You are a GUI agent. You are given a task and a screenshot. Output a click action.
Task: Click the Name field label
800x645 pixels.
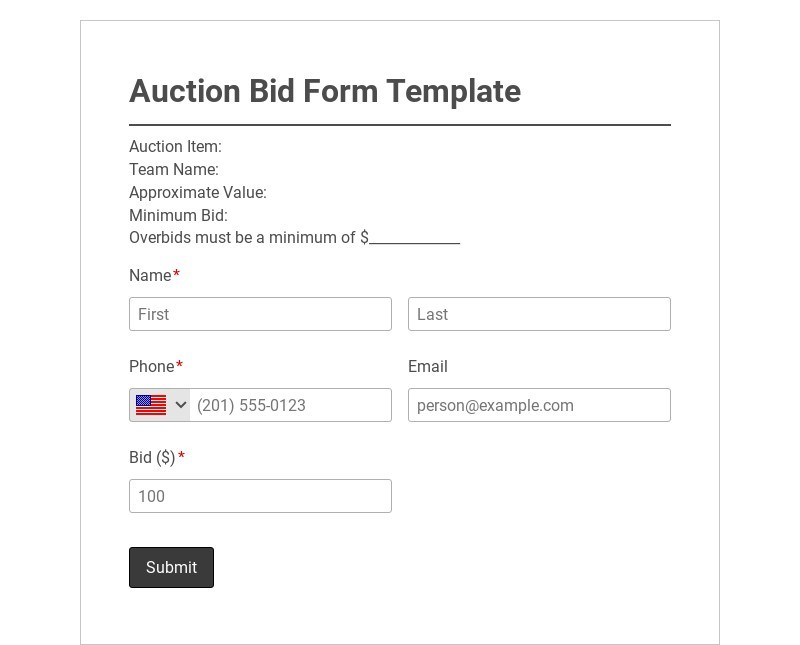point(150,275)
